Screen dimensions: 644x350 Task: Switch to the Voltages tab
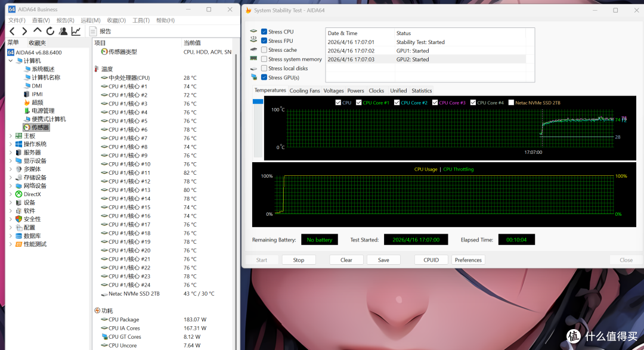pos(333,91)
